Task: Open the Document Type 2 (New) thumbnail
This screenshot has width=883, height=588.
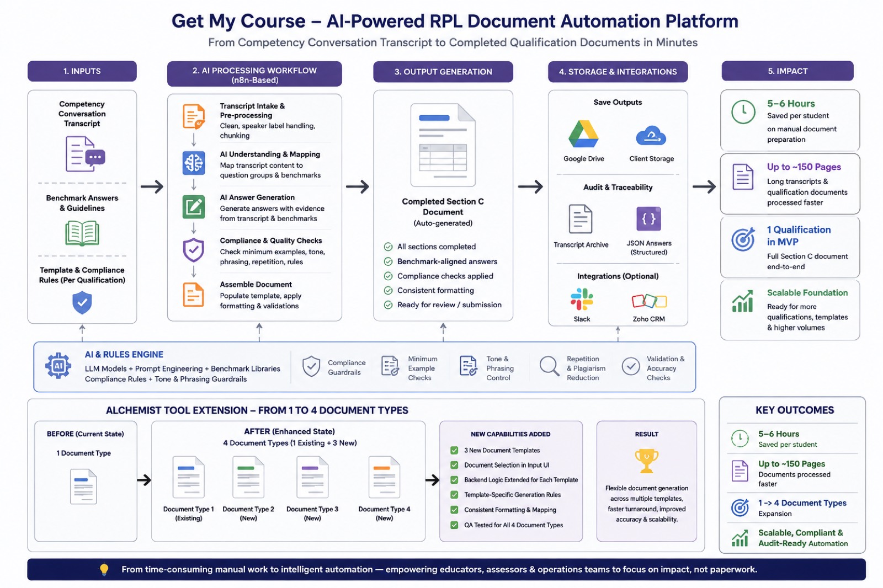Action: [248, 477]
